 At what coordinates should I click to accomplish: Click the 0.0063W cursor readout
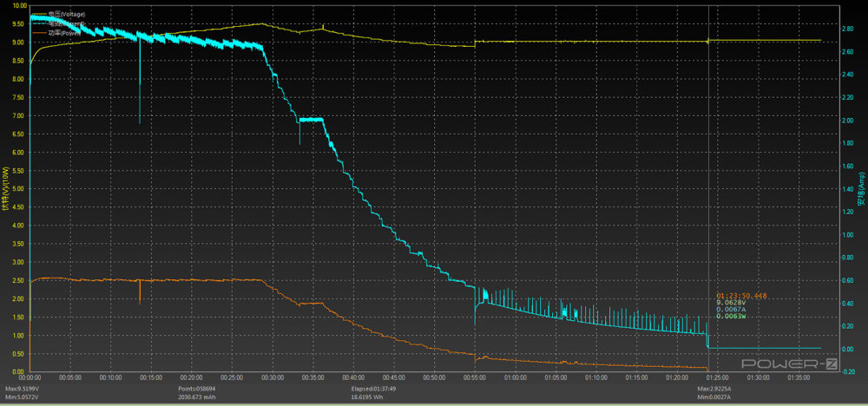pos(731,317)
